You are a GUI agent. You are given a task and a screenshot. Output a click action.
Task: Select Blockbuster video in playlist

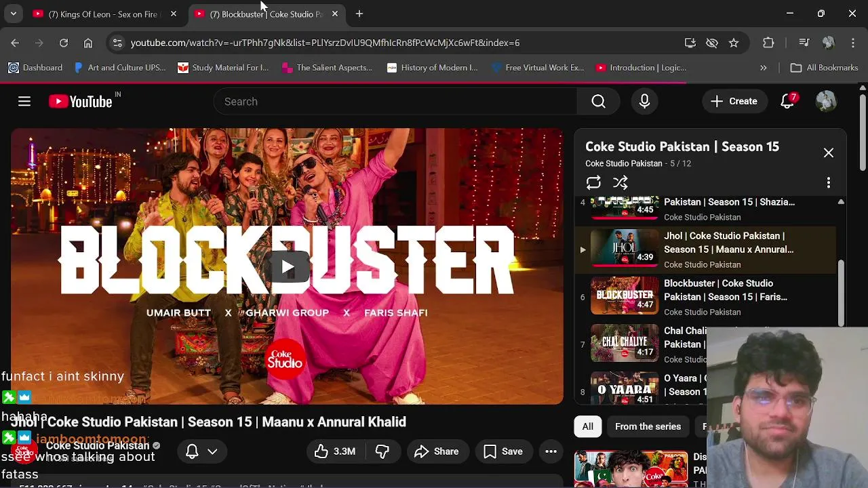(706, 298)
